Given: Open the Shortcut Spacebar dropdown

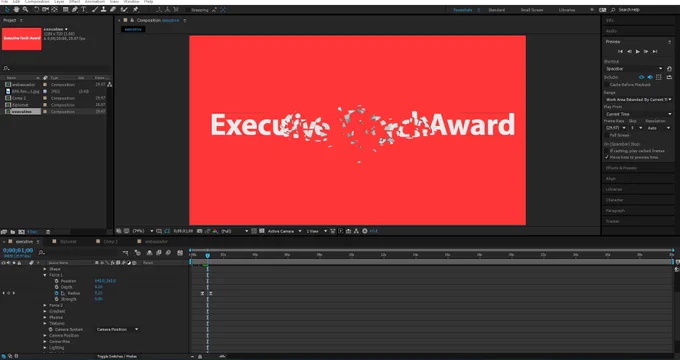Looking at the screenshot, I should [x=634, y=69].
